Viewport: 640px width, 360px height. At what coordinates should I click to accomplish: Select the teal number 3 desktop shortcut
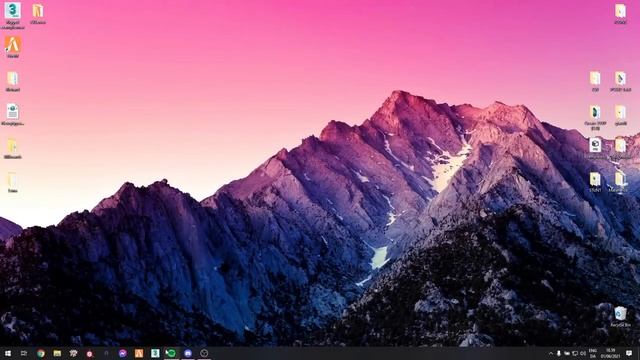pos(13,16)
